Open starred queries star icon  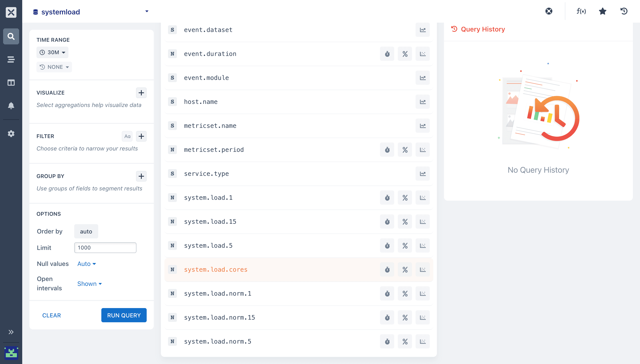602,11
